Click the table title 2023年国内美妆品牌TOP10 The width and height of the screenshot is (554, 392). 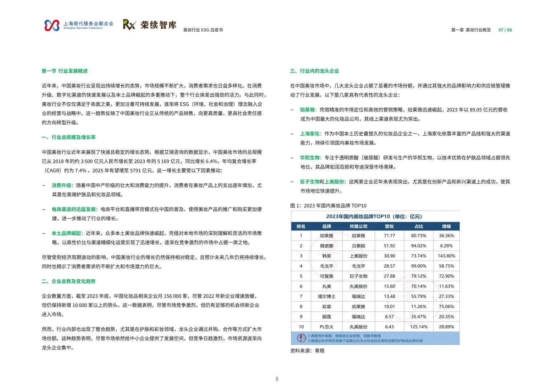374,217
